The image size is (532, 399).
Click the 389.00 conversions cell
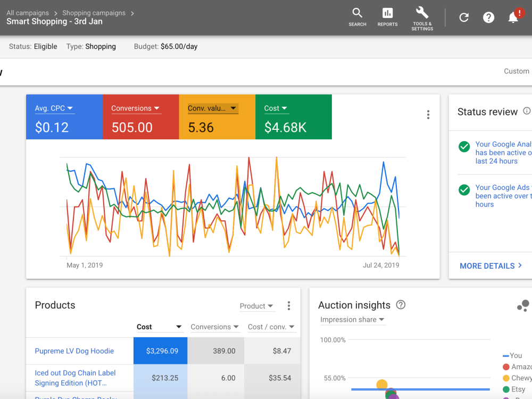(216, 351)
